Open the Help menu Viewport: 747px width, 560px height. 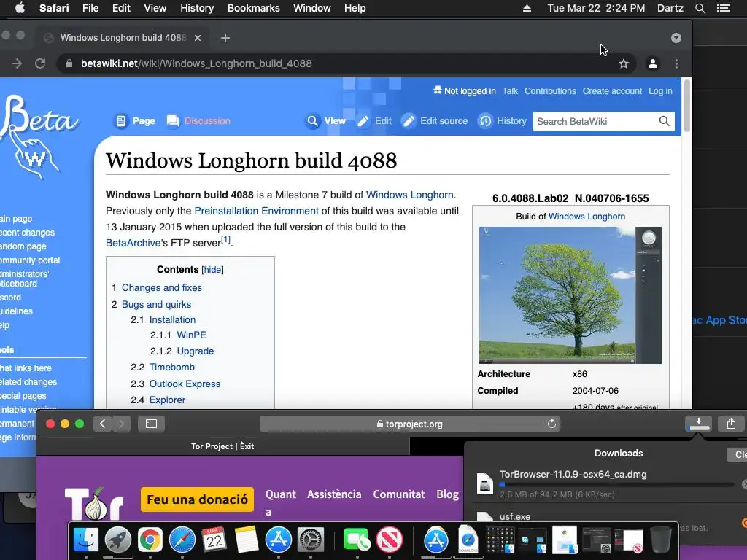tap(355, 8)
